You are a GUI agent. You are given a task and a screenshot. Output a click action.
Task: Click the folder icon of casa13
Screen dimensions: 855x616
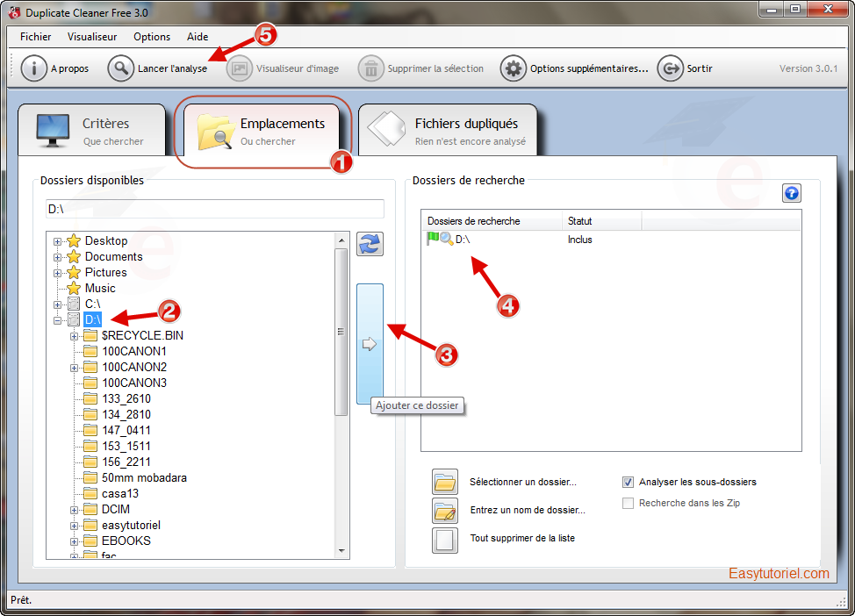click(90, 493)
